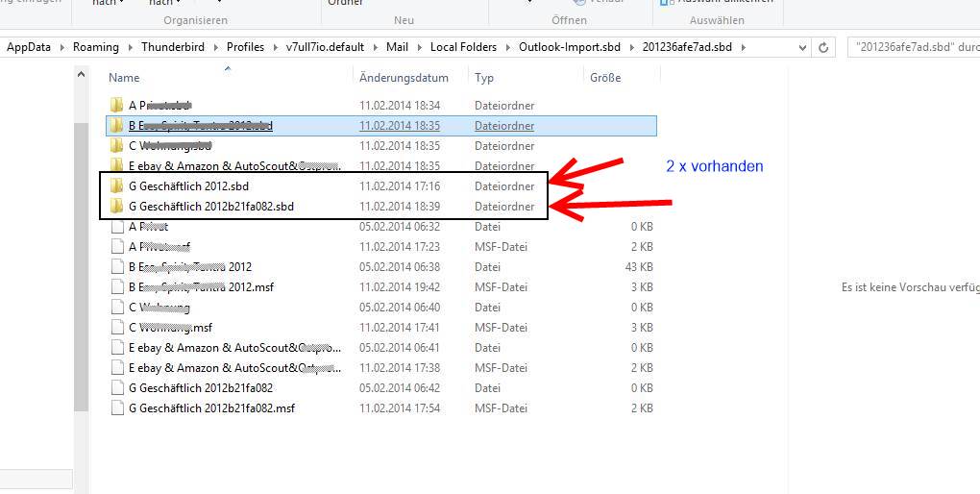Screen dimensions: 980x494
Task: Go to the v7ull7io.default breadcrumb
Action: click(x=325, y=47)
